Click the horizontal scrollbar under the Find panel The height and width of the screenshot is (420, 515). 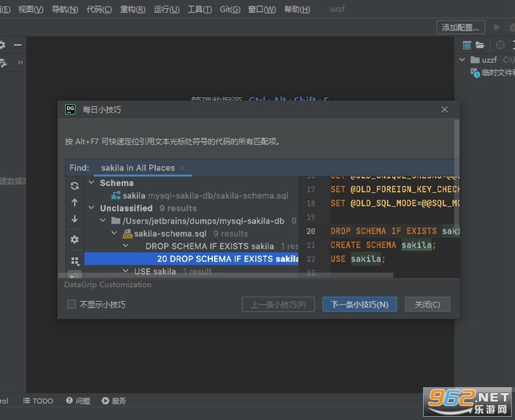pos(225,276)
